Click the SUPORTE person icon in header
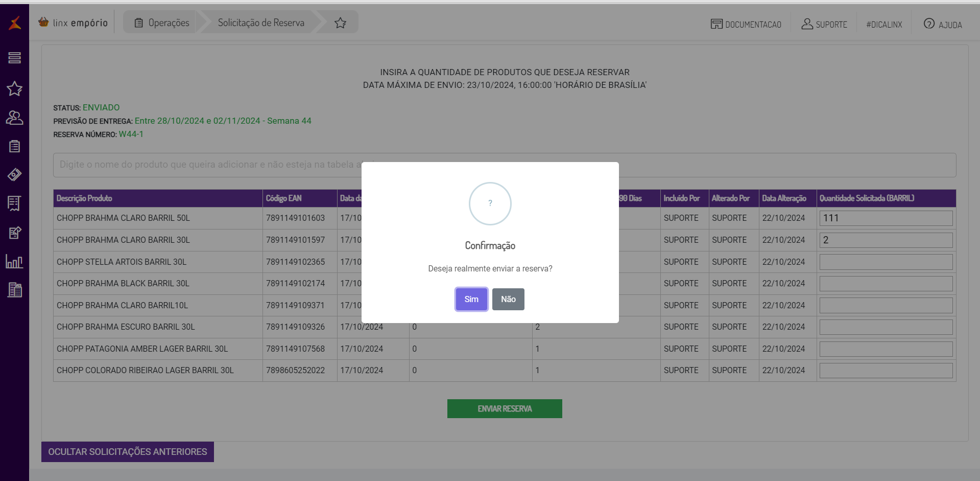This screenshot has height=481, width=980. pos(807,24)
